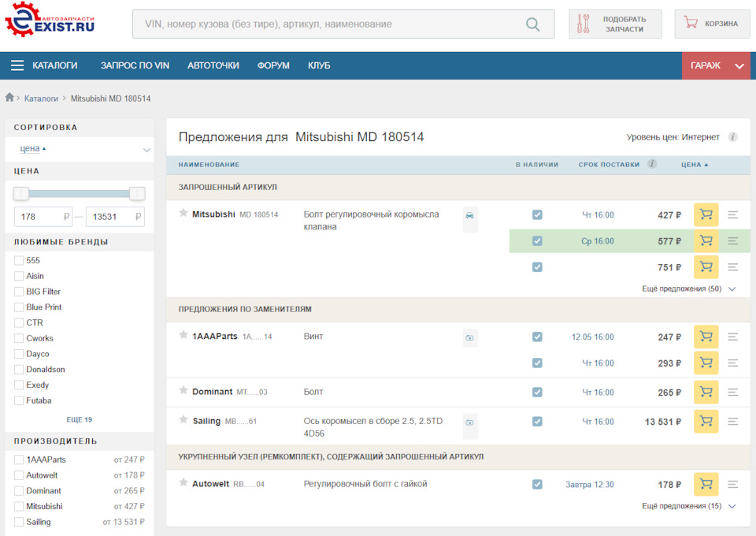Click the search magnifier icon
This screenshot has height=536, width=756.
click(x=532, y=24)
